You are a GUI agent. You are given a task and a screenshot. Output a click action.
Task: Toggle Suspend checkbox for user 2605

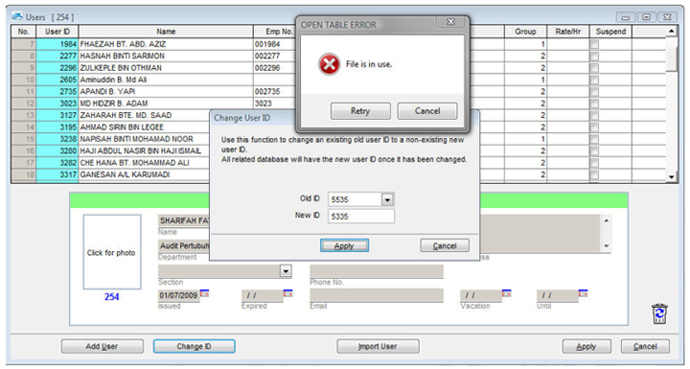click(x=594, y=80)
